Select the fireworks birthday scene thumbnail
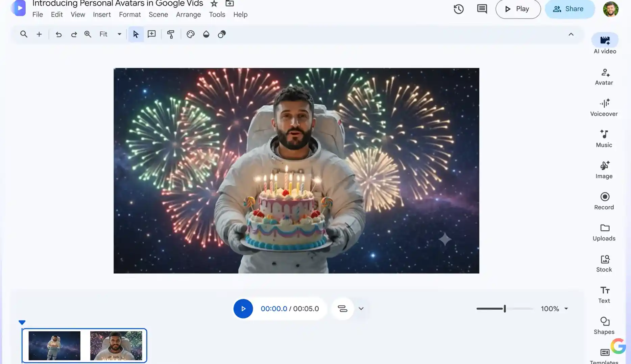This screenshot has width=631, height=364. [x=116, y=345]
